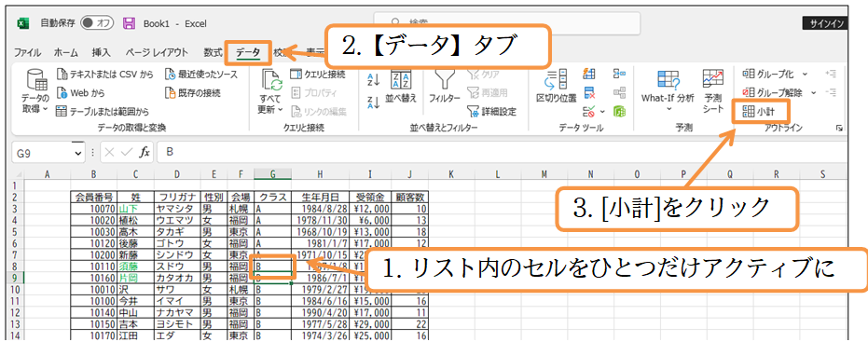Click the Consolidate icon in データ ツール
Image resolution: width=868 pixels, height=342 pixels.
coord(619,75)
